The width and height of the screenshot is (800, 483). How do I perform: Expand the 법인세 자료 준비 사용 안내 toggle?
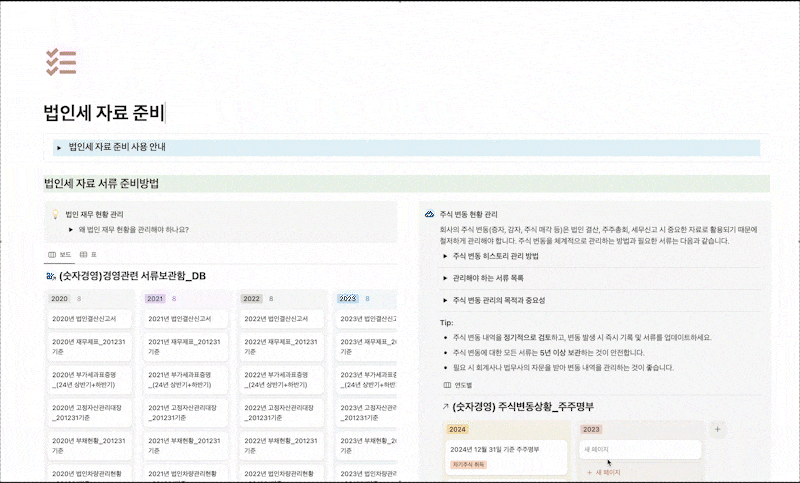click(x=59, y=147)
